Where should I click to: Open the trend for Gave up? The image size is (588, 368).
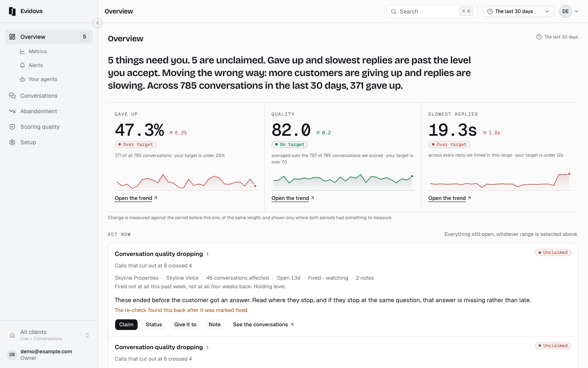pyautogui.click(x=136, y=198)
